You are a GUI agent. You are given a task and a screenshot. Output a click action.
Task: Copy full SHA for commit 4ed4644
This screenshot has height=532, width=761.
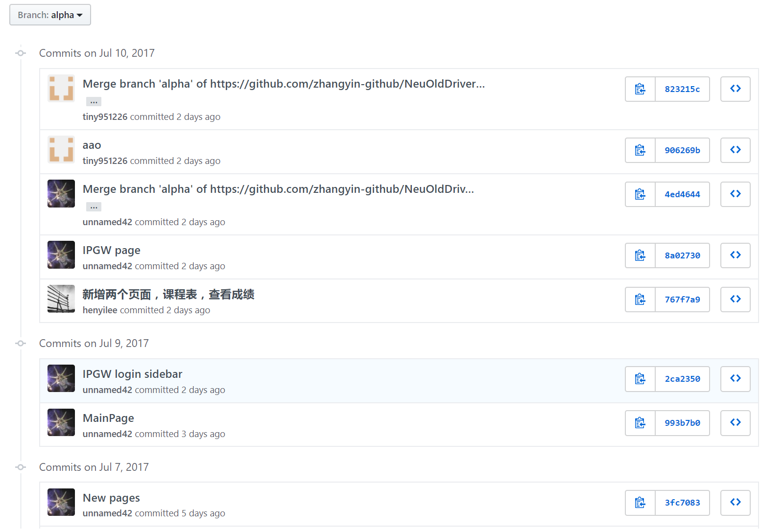(x=640, y=194)
